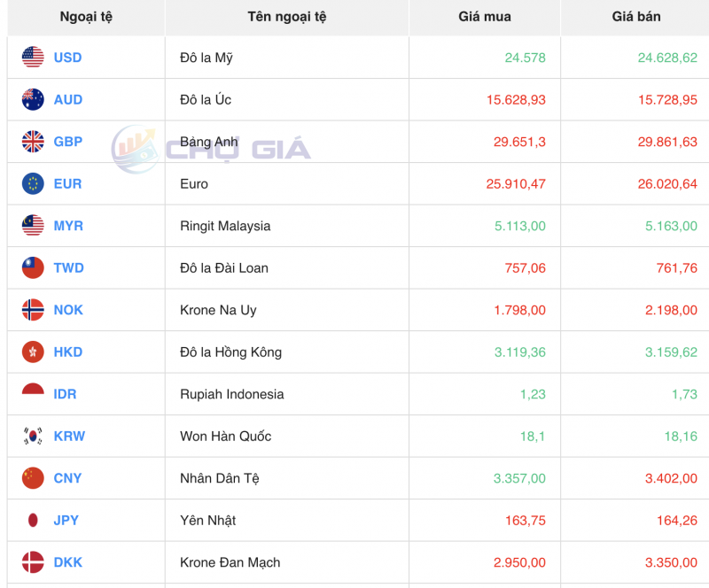
Task: Click the JPY Japanese flag icon
Action: tap(32, 521)
